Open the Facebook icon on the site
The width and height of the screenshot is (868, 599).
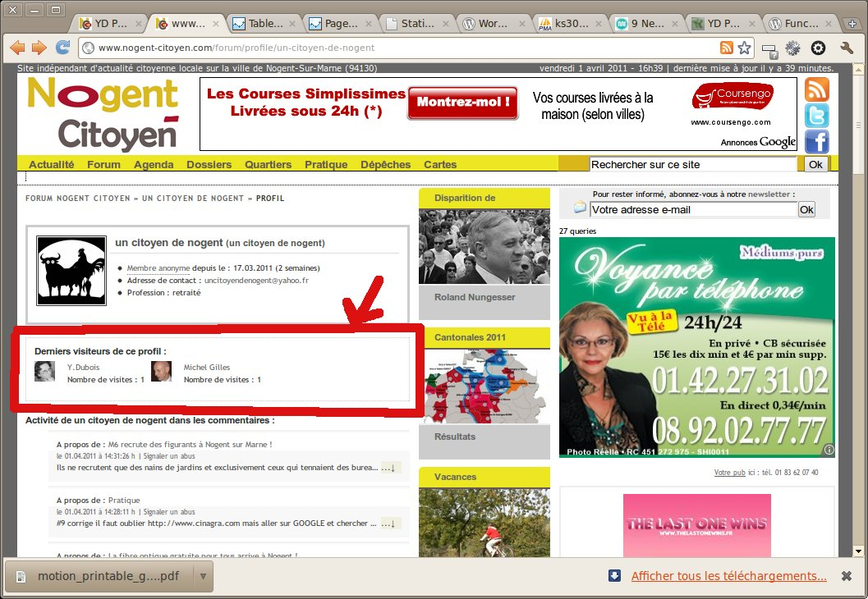point(816,142)
